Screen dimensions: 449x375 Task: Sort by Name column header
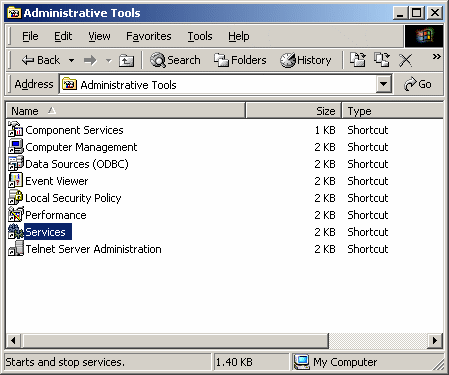(x=126, y=111)
